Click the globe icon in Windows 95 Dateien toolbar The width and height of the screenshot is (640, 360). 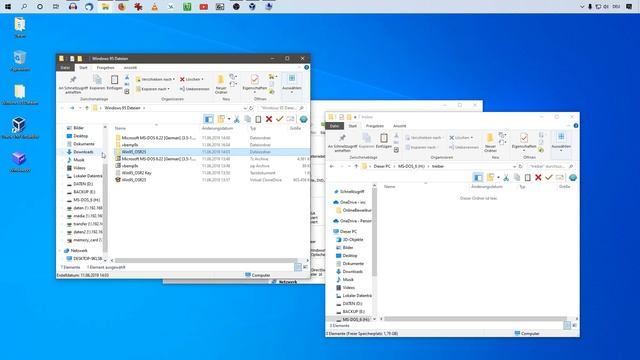[303, 119]
